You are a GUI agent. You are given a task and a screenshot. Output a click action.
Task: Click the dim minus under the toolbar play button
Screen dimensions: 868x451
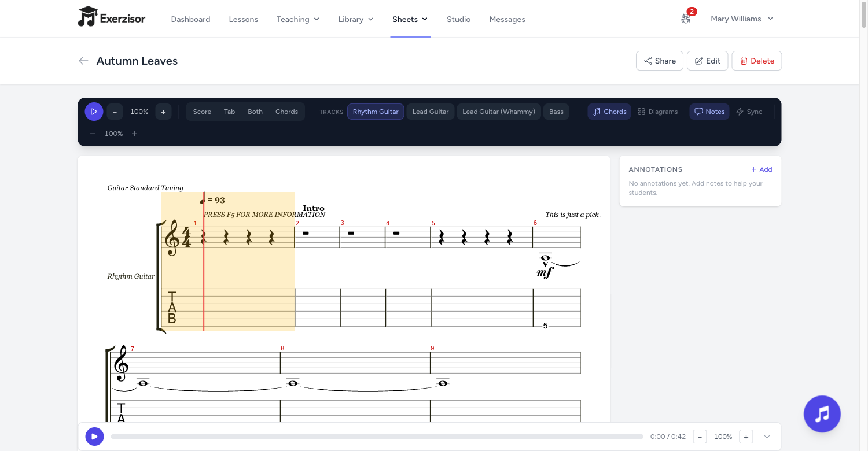pyautogui.click(x=93, y=134)
